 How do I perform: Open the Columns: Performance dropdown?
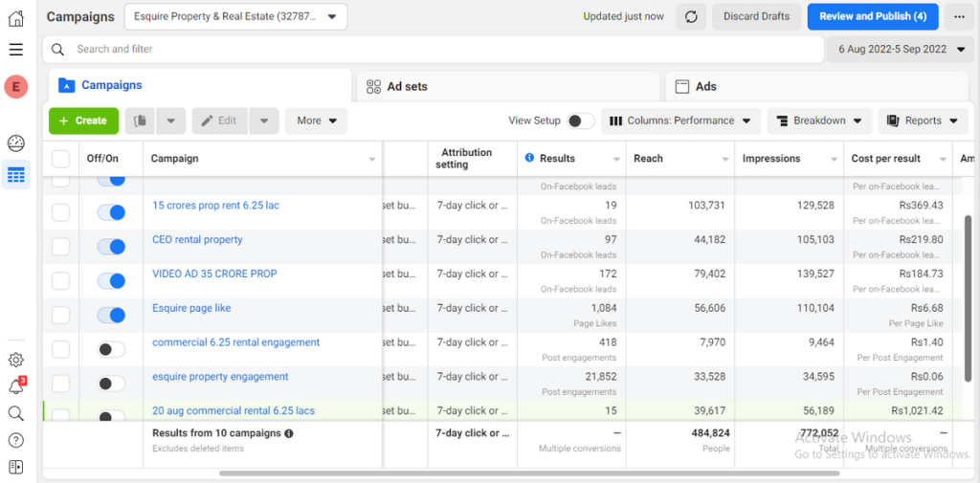point(680,121)
